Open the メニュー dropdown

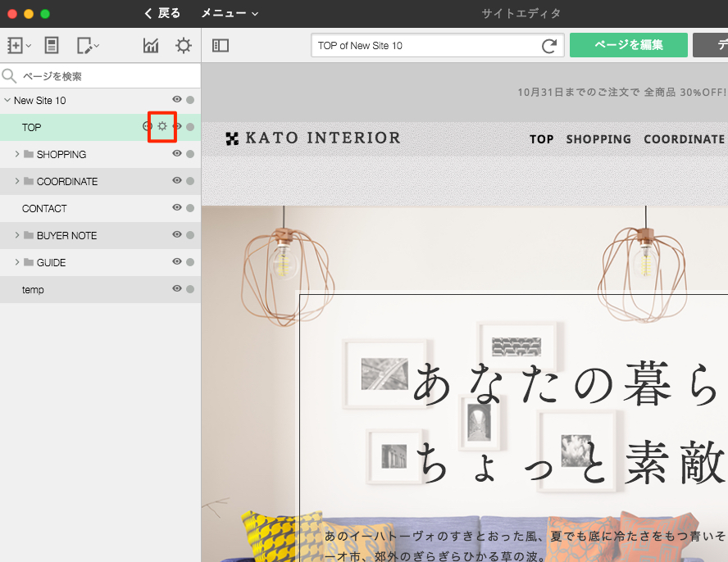tap(230, 13)
